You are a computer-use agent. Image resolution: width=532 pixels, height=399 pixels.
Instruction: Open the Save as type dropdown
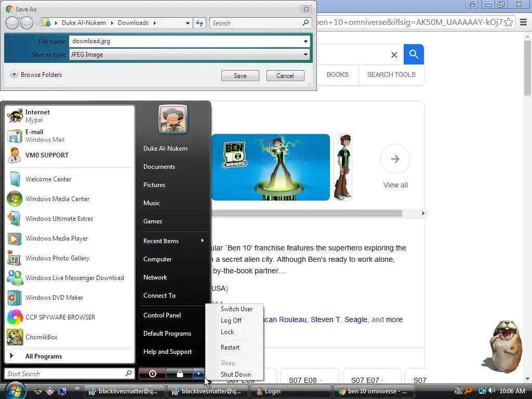pyautogui.click(x=305, y=54)
